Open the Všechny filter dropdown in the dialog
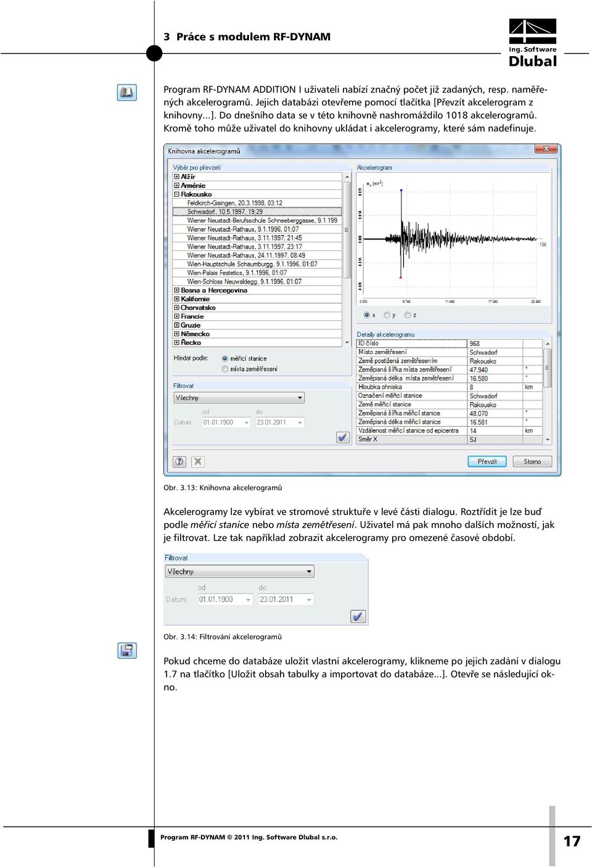This screenshot has width=592, height=868. pyautogui.click(x=239, y=398)
